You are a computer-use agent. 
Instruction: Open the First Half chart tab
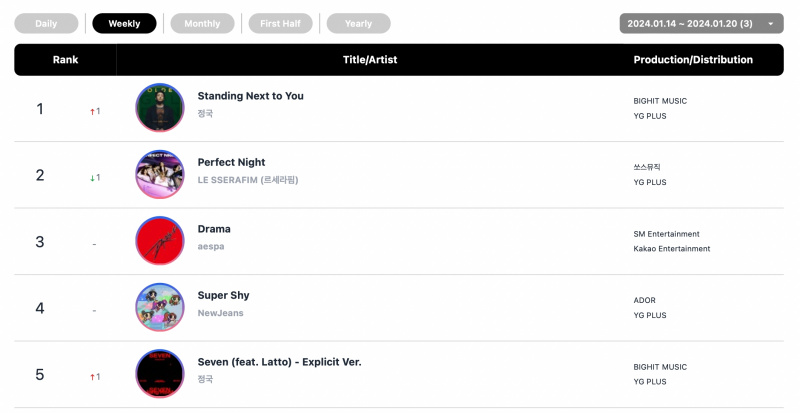281,23
